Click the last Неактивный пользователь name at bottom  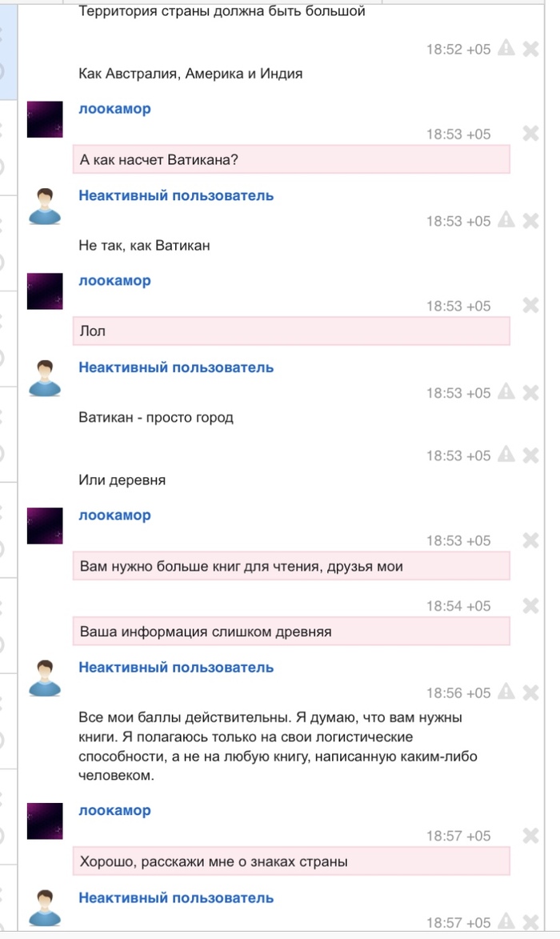[176, 897]
